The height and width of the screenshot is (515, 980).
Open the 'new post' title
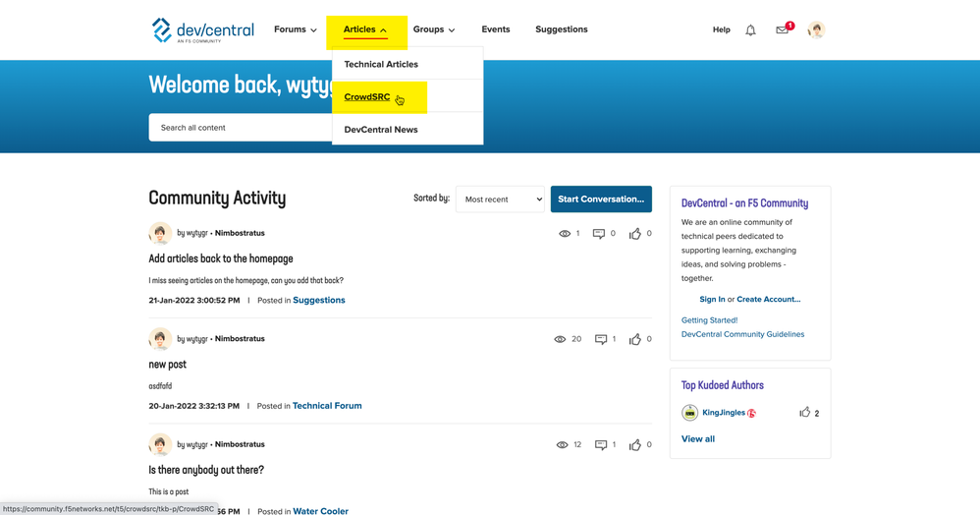168,365
